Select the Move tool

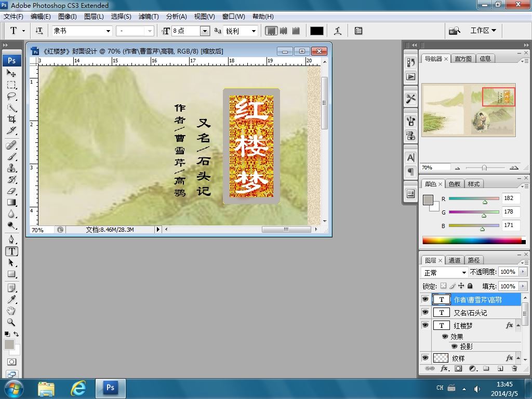pyautogui.click(x=11, y=73)
